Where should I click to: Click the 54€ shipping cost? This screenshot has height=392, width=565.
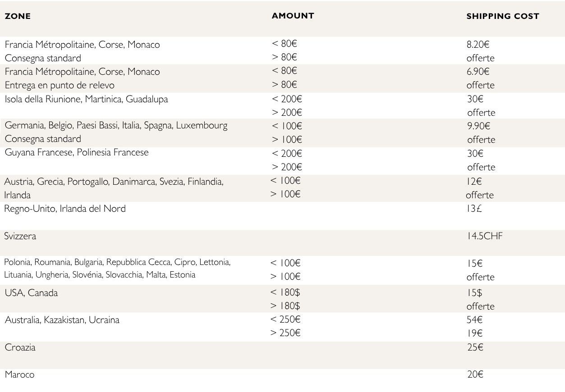(x=474, y=320)
